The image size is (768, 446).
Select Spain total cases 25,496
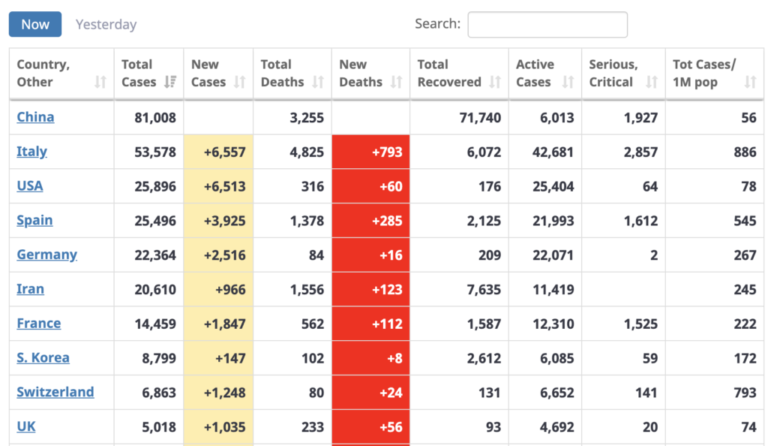(x=155, y=221)
